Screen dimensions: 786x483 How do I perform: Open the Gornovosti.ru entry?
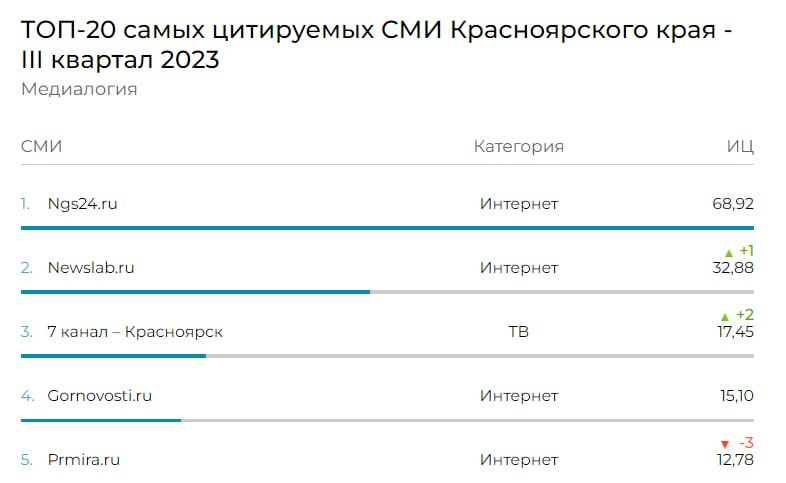click(99, 396)
